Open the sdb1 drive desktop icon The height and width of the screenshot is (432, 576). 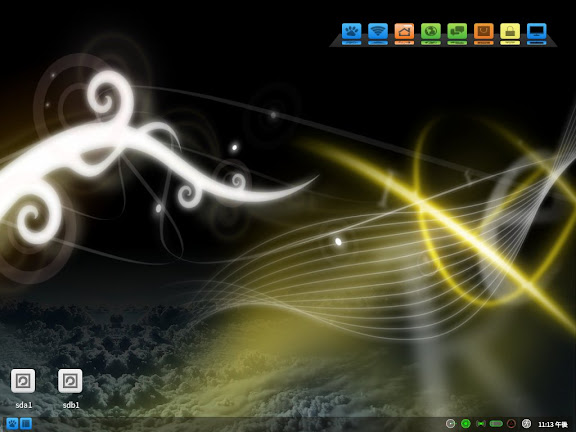[70, 381]
